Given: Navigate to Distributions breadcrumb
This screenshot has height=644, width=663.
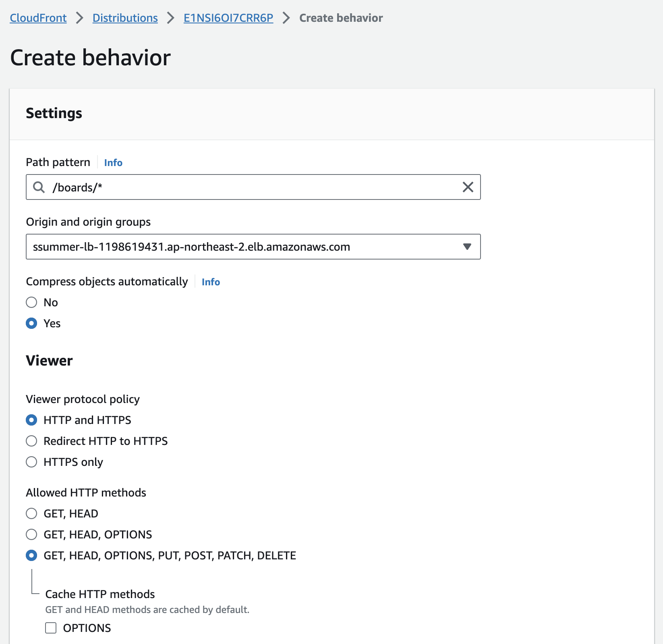Looking at the screenshot, I should coord(125,18).
